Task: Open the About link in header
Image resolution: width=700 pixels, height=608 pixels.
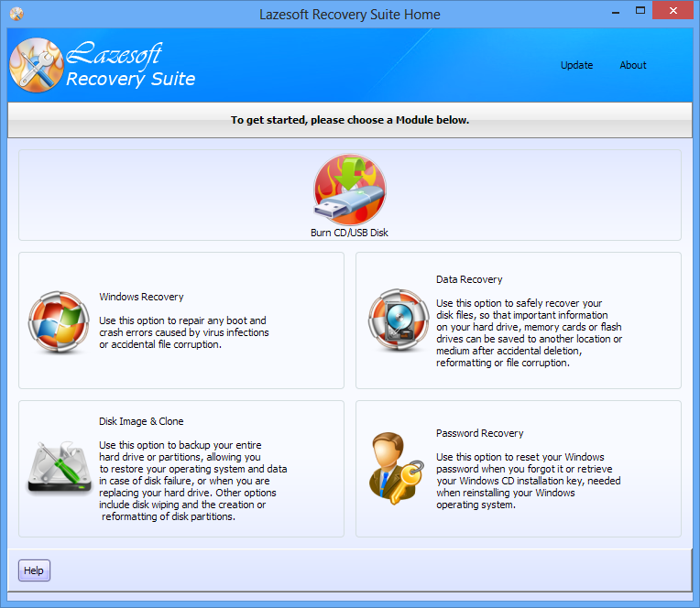Action: coord(632,65)
